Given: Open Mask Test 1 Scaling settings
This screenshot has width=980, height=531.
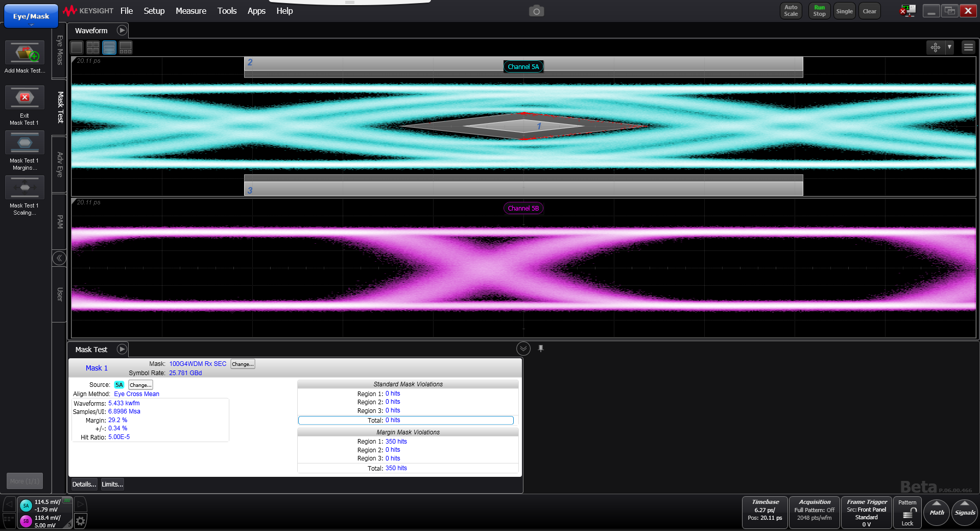Looking at the screenshot, I should 25,188.
